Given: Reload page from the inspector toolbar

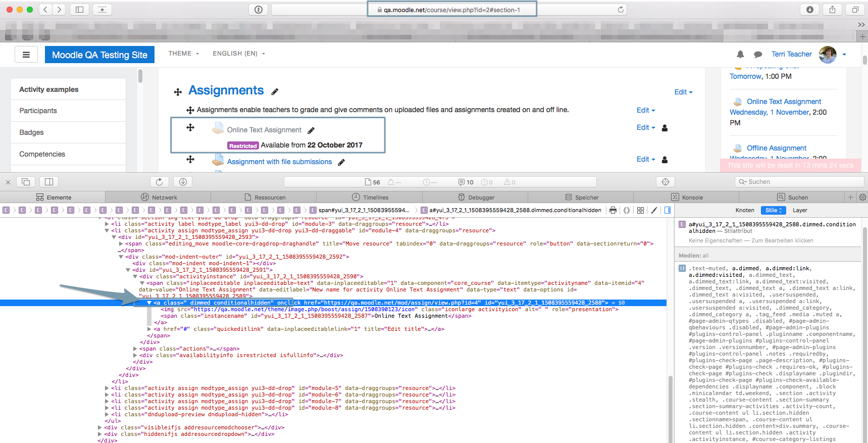Looking at the screenshot, I should pyautogui.click(x=160, y=182).
